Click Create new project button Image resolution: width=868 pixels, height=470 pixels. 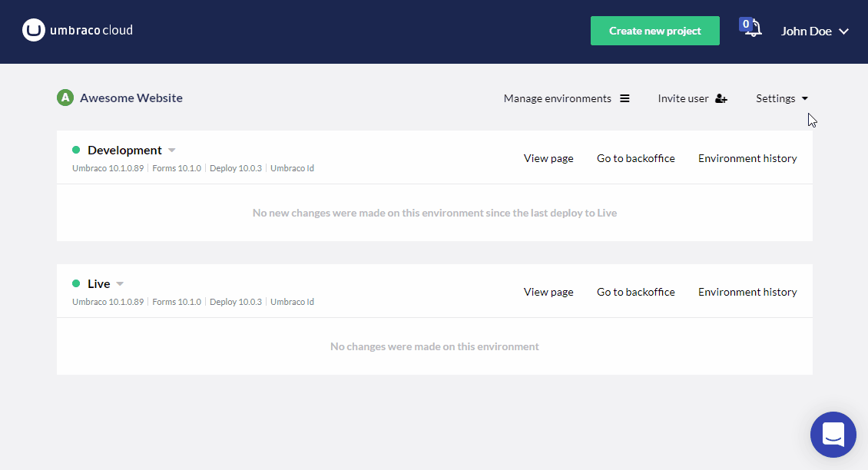pyautogui.click(x=655, y=31)
